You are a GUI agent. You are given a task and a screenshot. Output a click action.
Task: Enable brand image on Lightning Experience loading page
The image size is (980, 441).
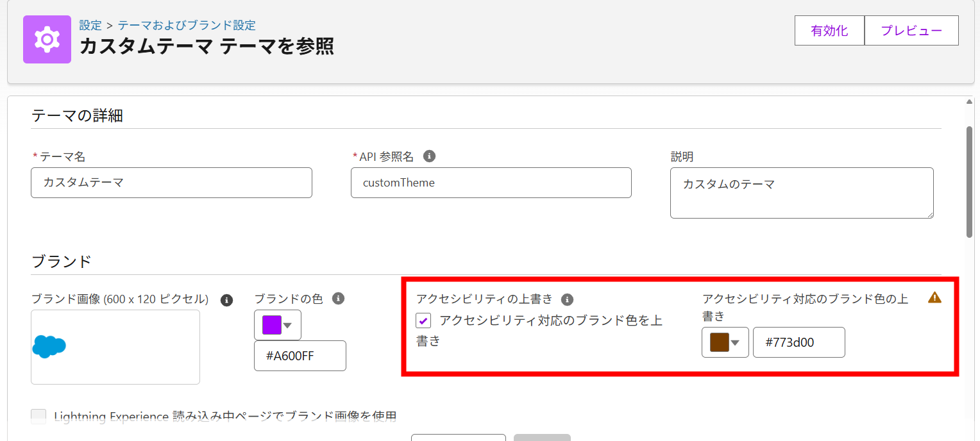[38, 416]
